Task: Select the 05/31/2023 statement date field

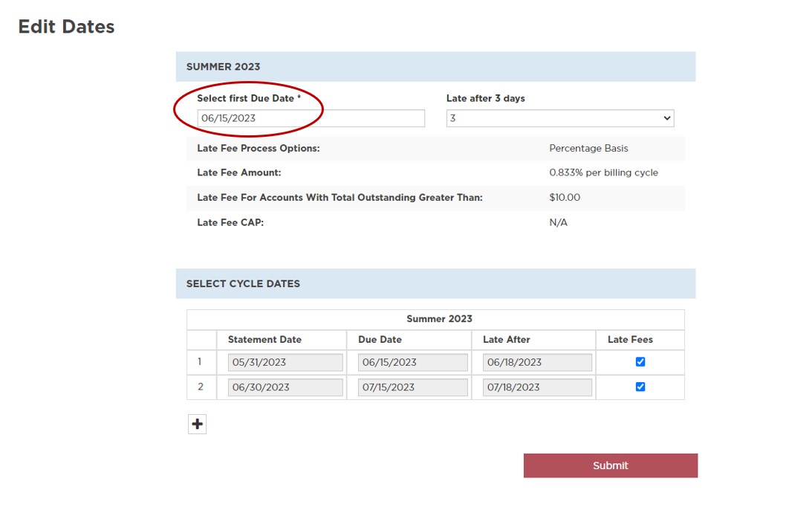Action: [x=285, y=363]
